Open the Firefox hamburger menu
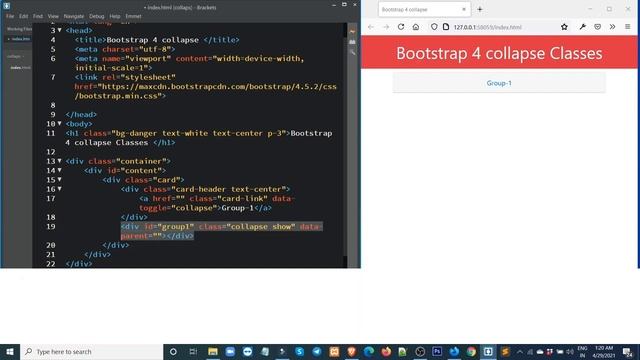Image resolution: width=640 pixels, height=360 pixels. pyautogui.click(x=628, y=27)
